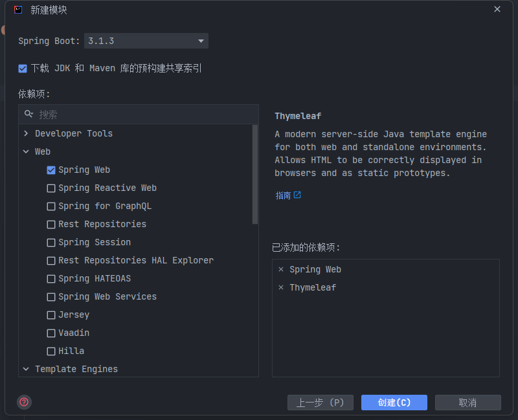
Task: Expand the Developer Tools category
Action: point(26,134)
